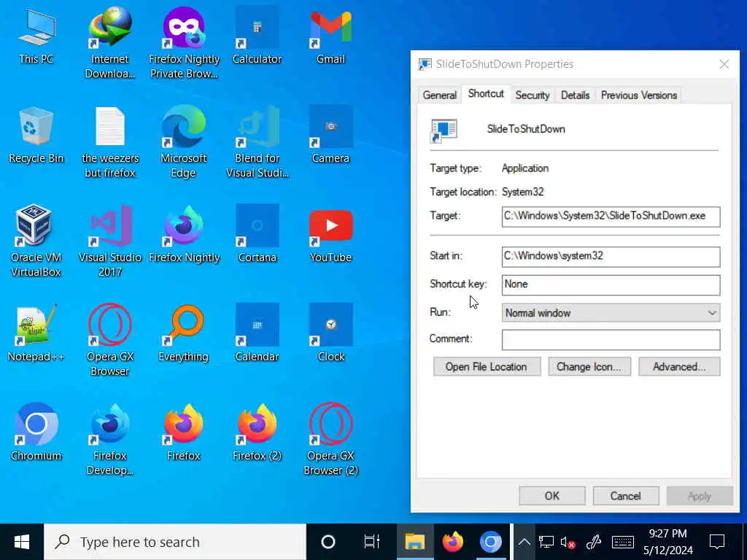Click the taskbar search box

tap(175, 542)
